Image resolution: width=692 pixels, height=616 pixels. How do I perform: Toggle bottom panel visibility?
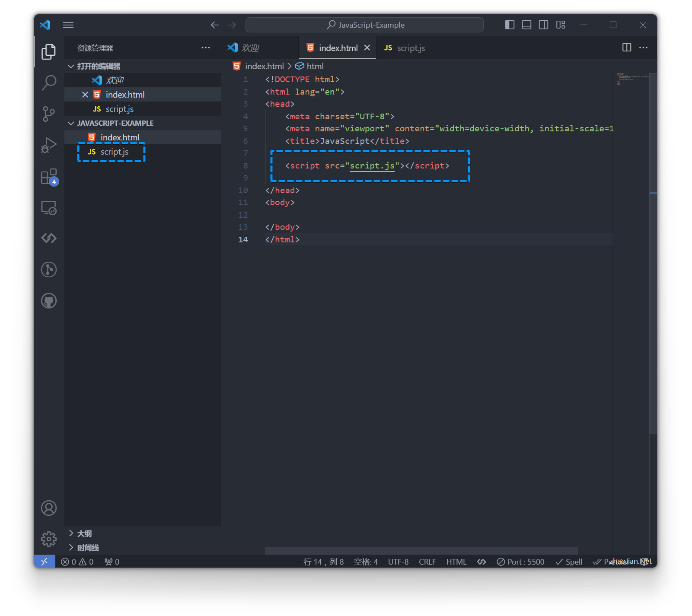tap(526, 25)
